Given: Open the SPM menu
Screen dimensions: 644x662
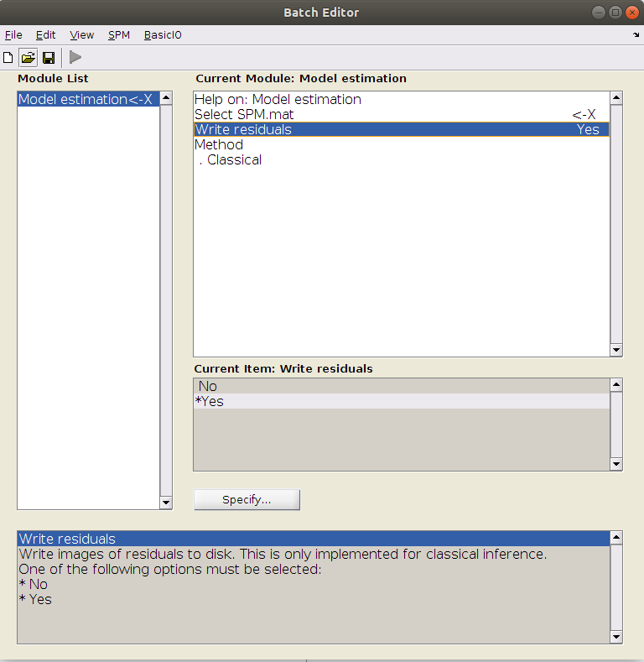Looking at the screenshot, I should [x=118, y=35].
